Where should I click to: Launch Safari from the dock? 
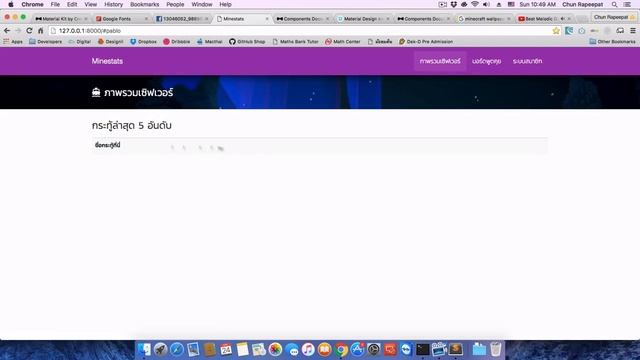(x=177, y=349)
